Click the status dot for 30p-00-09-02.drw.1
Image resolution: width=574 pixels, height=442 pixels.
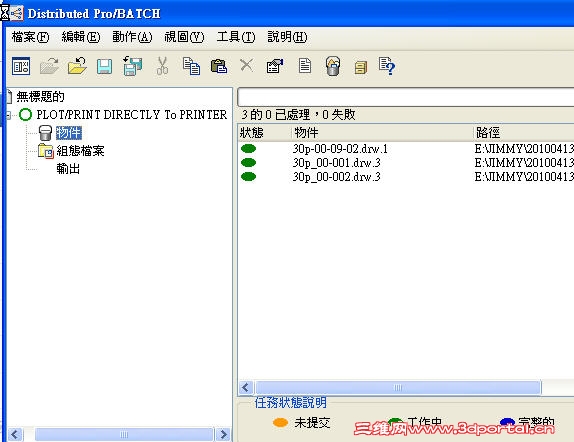click(x=249, y=148)
